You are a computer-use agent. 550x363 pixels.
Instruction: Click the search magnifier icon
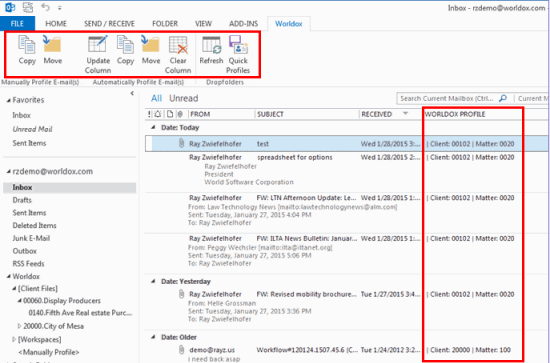[503, 98]
